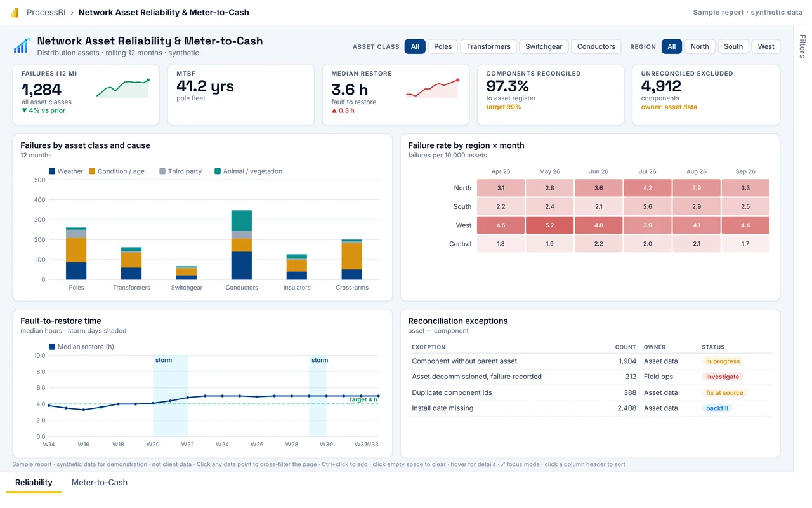
Task: Sort table by the COUNT column header
Action: coord(625,347)
